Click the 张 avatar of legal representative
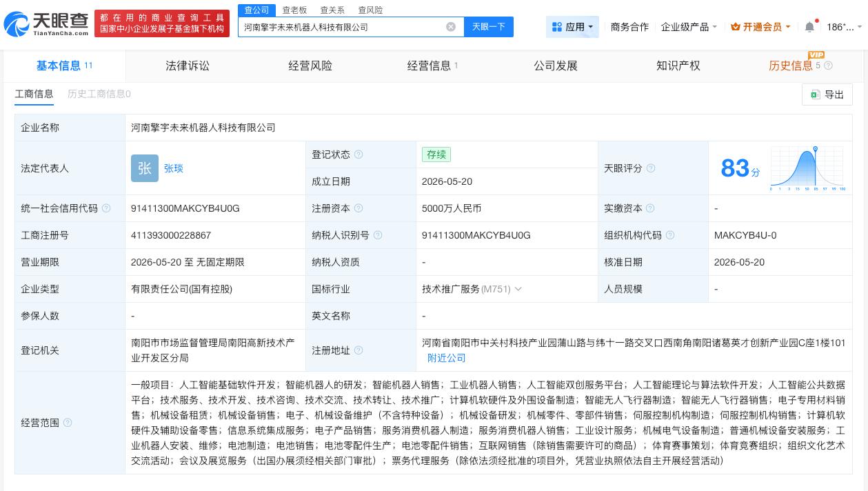The height and width of the screenshot is (491, 868). [x=145, y=168]
